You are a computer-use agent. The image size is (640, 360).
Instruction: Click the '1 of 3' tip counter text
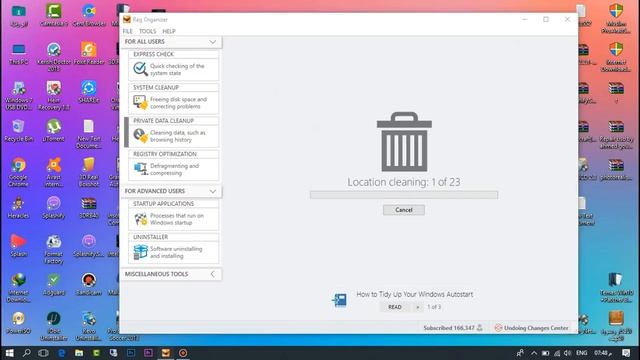434,307
